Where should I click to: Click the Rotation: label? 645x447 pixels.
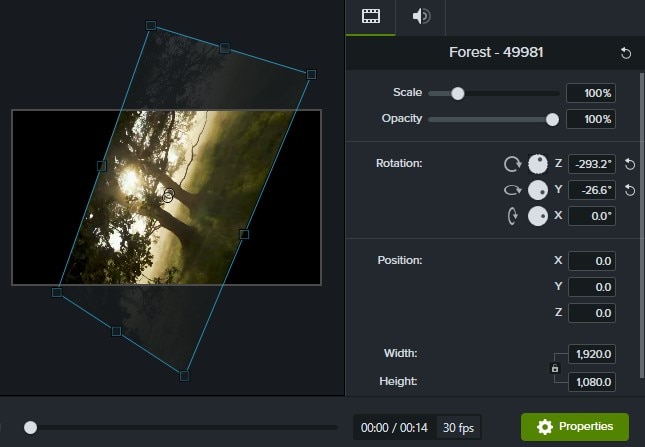[399, 163]
